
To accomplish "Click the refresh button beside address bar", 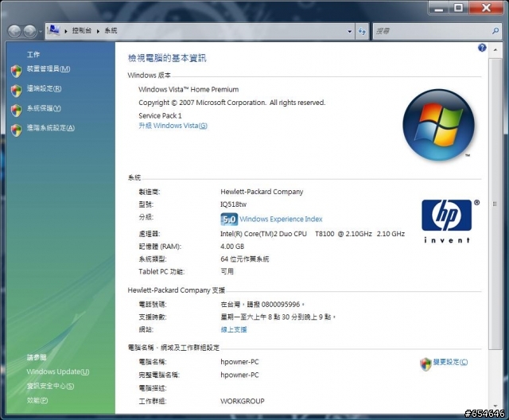I will pos(362,32).
